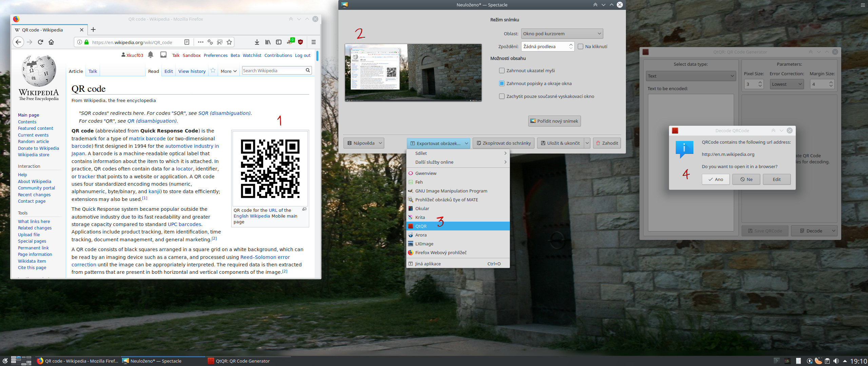Open Firefox downloads arrow icon
868x366 pixels.
click(257, 42)
